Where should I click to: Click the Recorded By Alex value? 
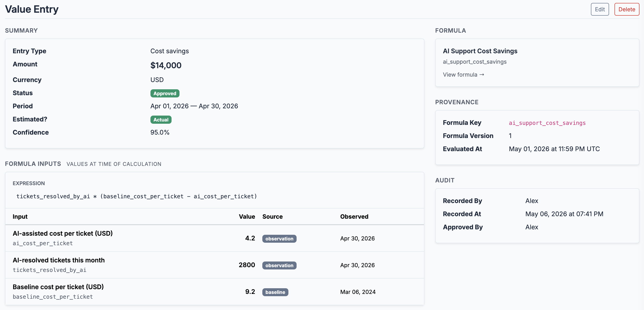pyautogui.click(x=531, y=201)
